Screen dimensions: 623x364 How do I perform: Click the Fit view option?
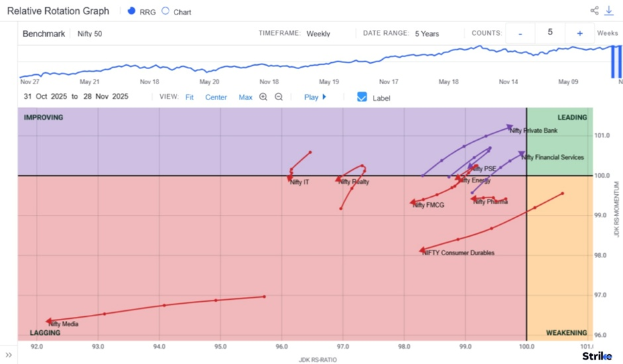pyautogui.click(x=189, y=97)
